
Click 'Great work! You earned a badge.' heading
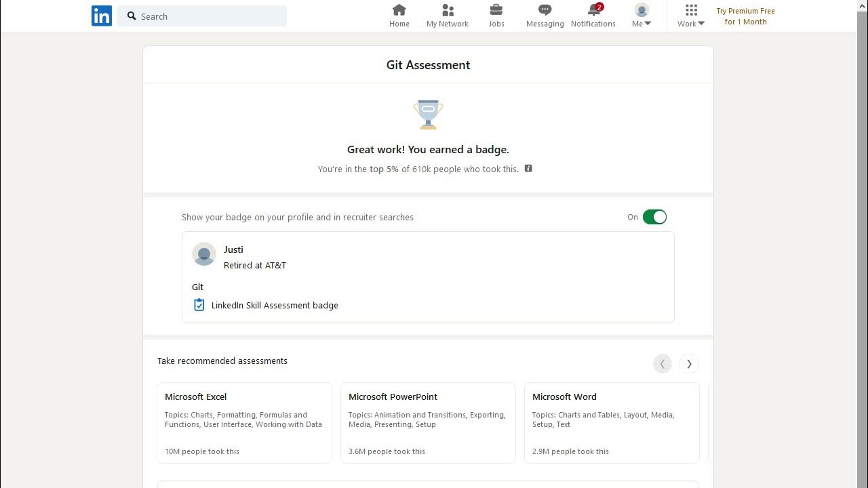(428, 149)
